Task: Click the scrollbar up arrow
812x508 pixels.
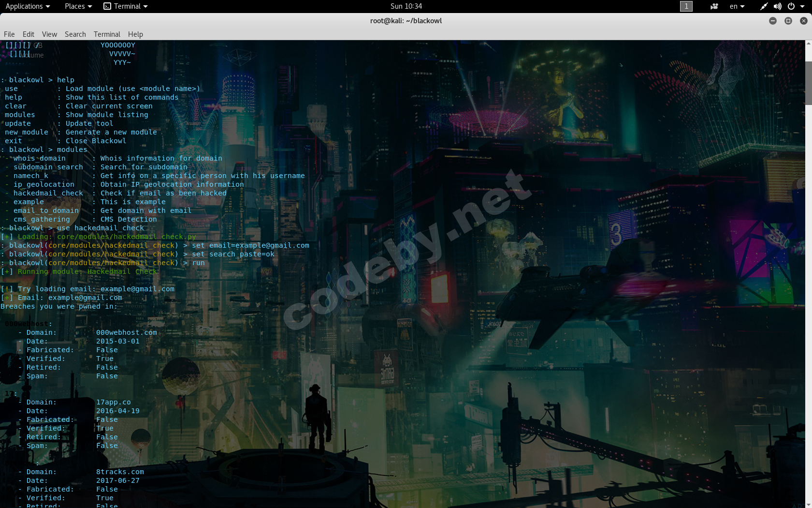Action: coord(808,44)
